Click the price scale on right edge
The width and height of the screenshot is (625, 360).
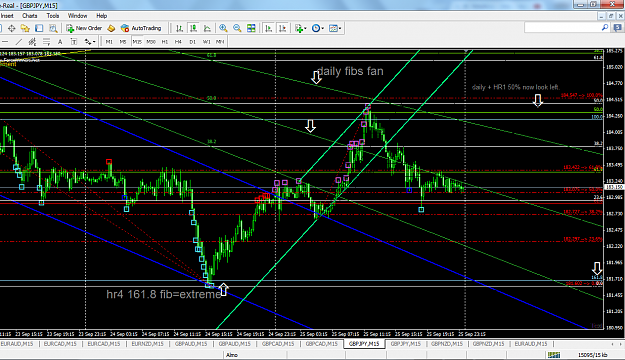(614, 189)
